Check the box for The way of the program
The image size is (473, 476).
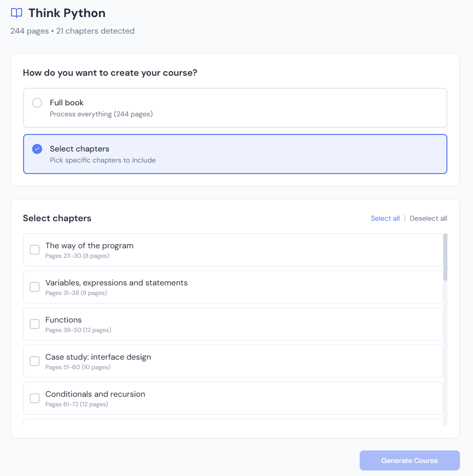(35, 250)
